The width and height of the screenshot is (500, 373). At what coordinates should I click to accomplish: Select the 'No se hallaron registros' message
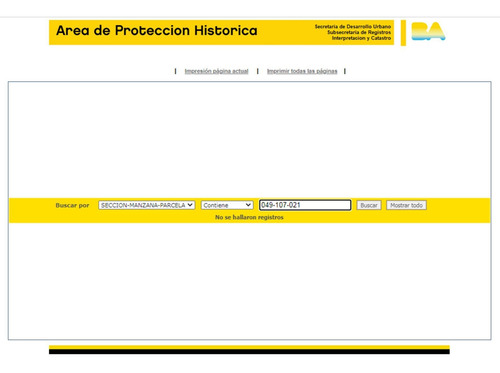249,217
